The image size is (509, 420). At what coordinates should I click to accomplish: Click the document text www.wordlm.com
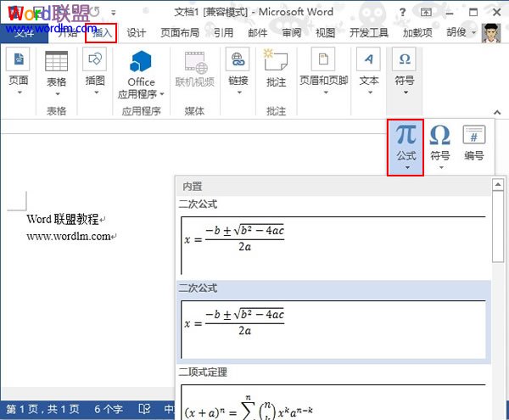point(69,236)
